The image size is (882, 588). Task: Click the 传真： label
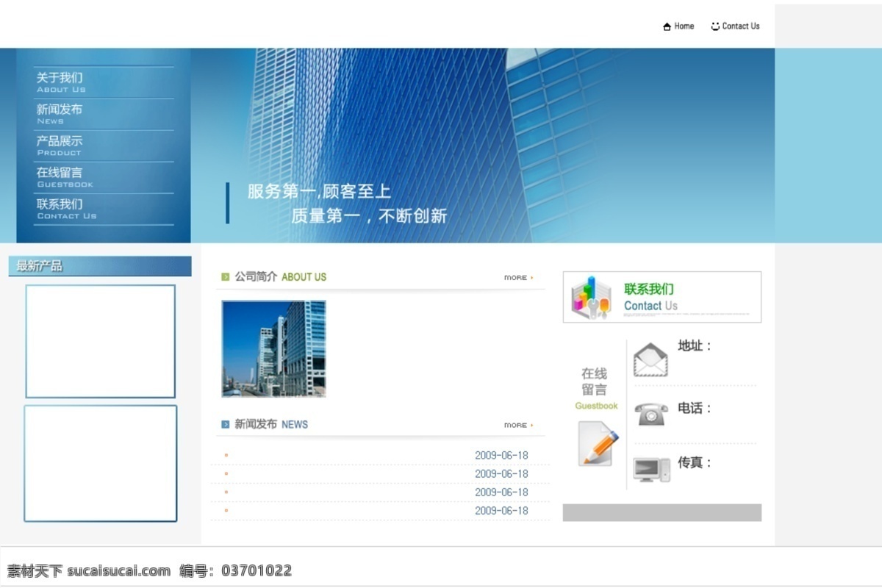[695, 462]
